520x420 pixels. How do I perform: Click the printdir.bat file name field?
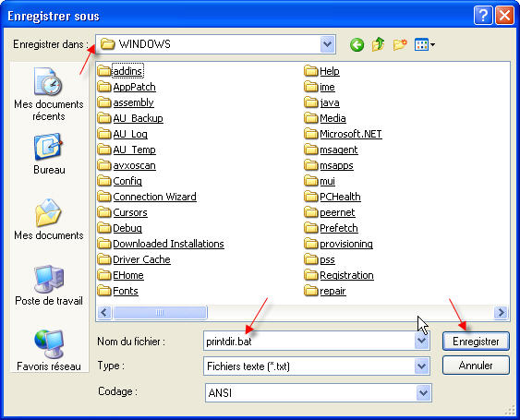[309, 341]
